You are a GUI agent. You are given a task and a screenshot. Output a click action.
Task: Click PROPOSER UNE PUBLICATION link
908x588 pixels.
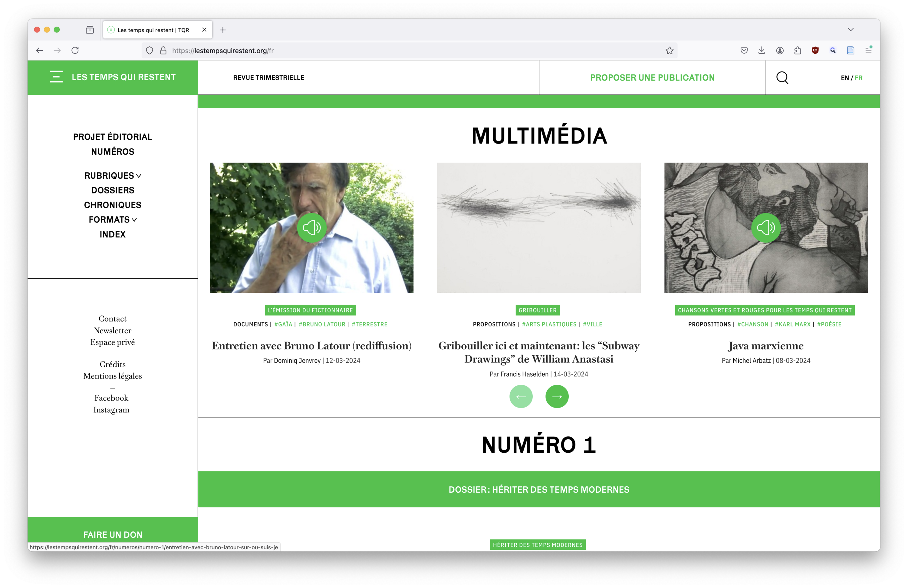(652, 78)
